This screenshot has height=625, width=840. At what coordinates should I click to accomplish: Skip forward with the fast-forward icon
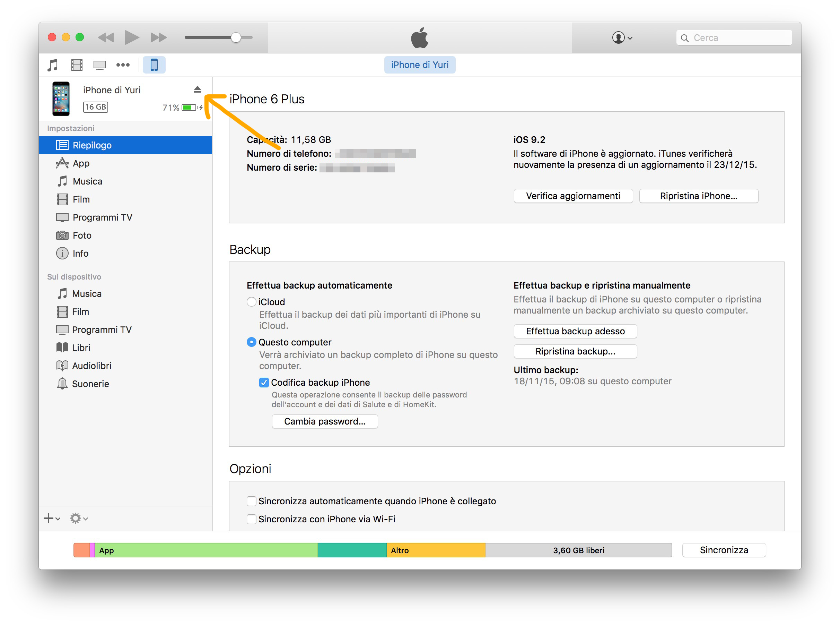tap(159, 37)
